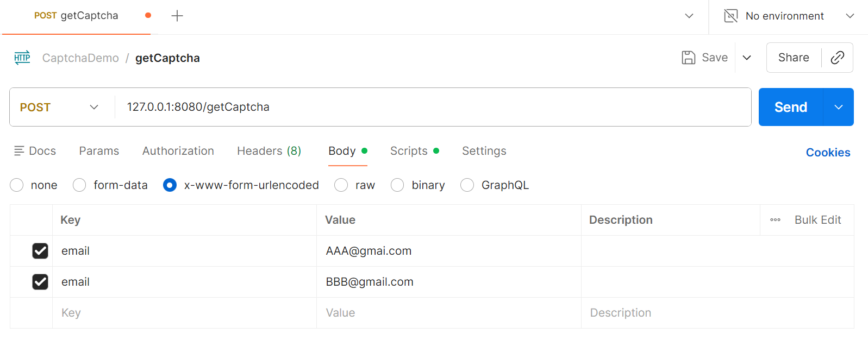This screenshot has width=868, height=340.
Task: Click the Save floppy disk icon
Action: point(688,58)
